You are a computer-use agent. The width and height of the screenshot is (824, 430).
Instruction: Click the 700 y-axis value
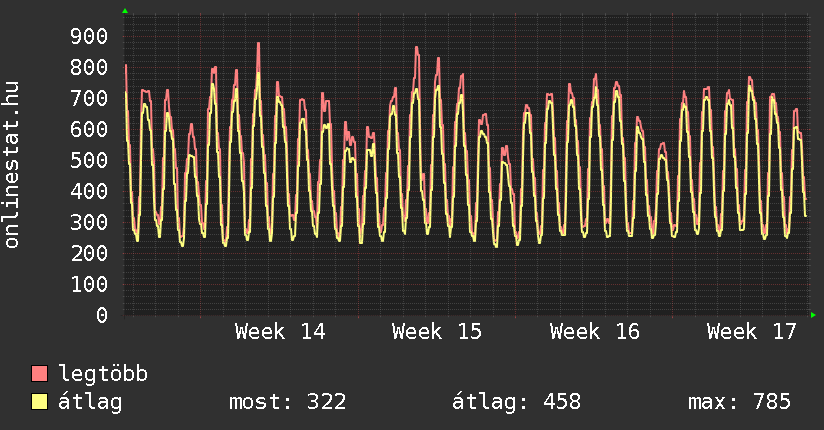(88, 99)
